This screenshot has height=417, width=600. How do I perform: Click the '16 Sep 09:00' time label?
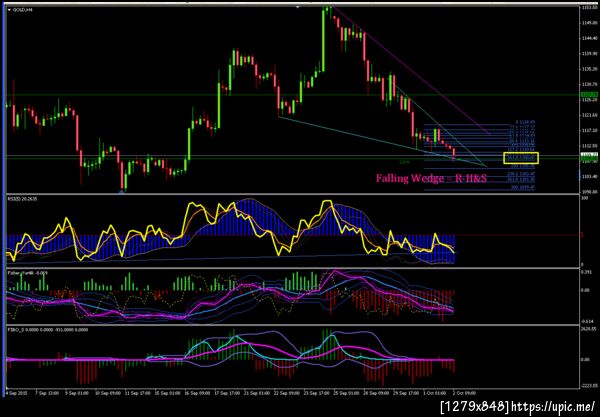pos(198,393)
